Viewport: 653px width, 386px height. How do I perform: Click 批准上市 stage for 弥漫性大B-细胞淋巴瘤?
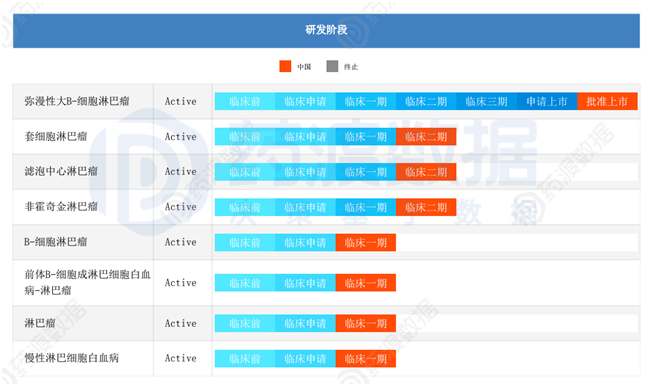tap(607, 101)
